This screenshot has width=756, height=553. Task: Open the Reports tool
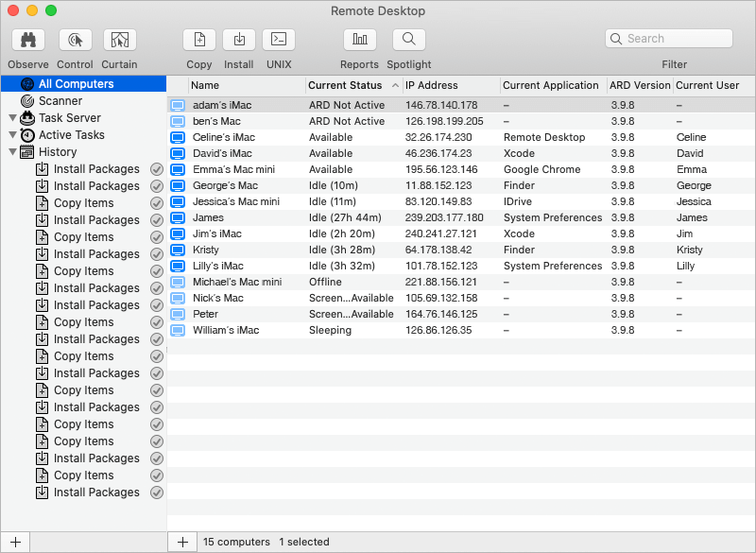pyautogui.click(x=359, y=40)
